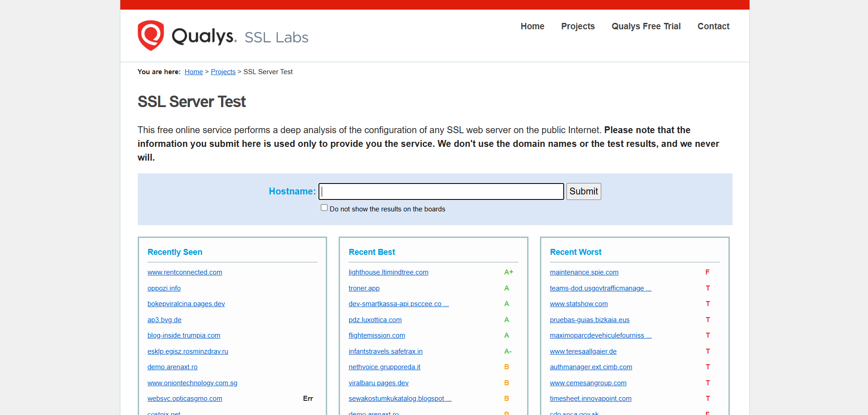Screen dimensions: 868x415
Task: Open teams-dod.usgovtrafficmanage link
Action: tap(601, 288)
